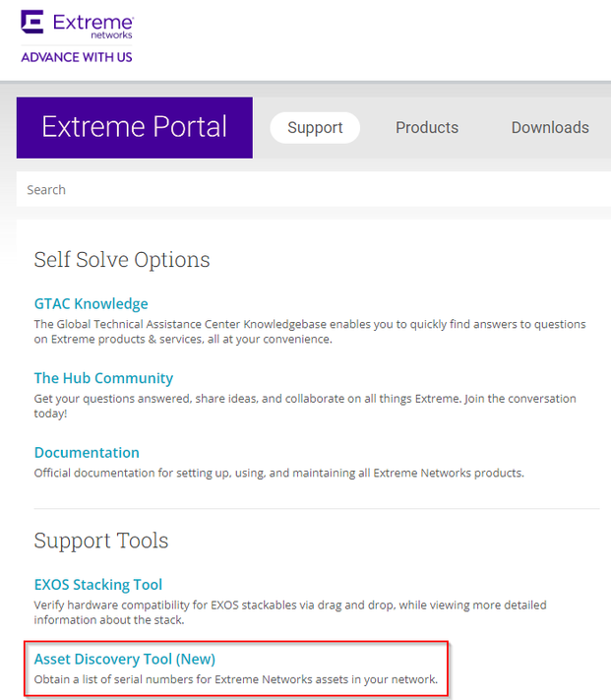Go to the Downloads tab
This screenshot has height=700, width=611.
point(550,128)
